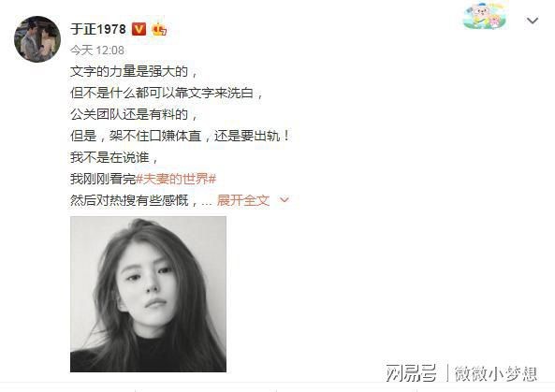Click the cartoon pig card decoration
555x392 pixels.
tap(486, 16)
